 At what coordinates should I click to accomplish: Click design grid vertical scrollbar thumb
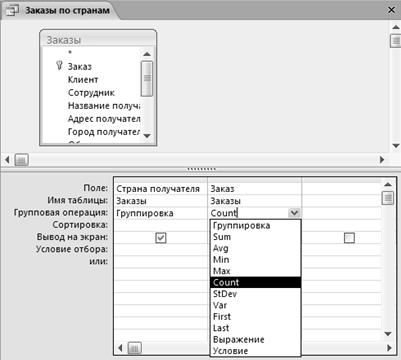coord(387,197)
